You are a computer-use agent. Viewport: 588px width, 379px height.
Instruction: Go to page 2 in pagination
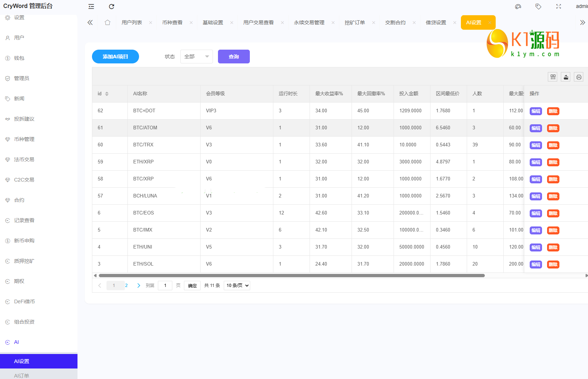pyautogui.click(x=126, y=286)
